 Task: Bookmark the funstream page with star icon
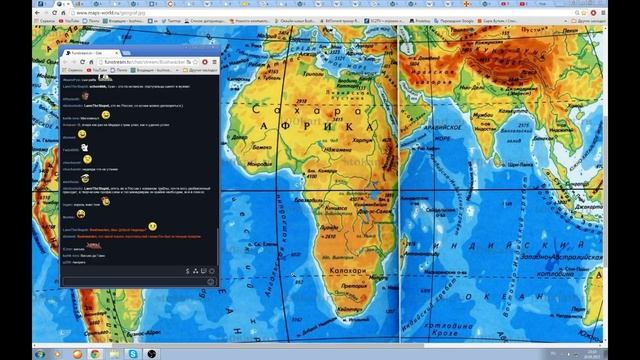[x=195, y=62]
